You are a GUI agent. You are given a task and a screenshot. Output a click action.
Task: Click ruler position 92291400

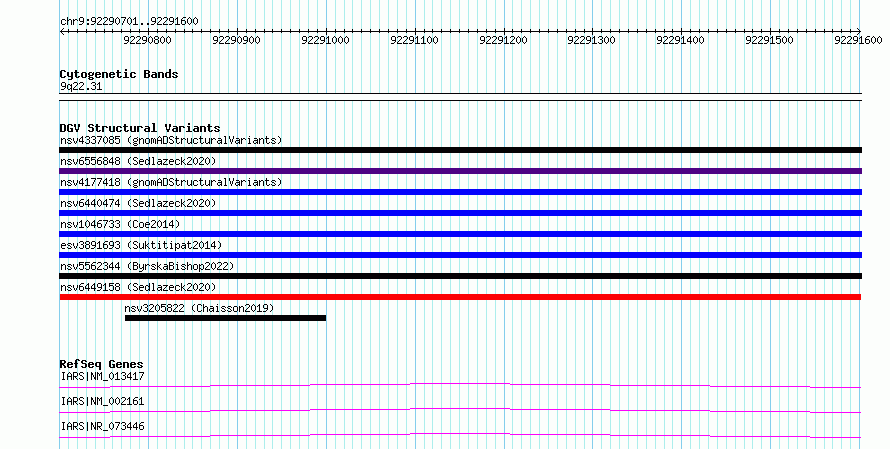(681, 40)
